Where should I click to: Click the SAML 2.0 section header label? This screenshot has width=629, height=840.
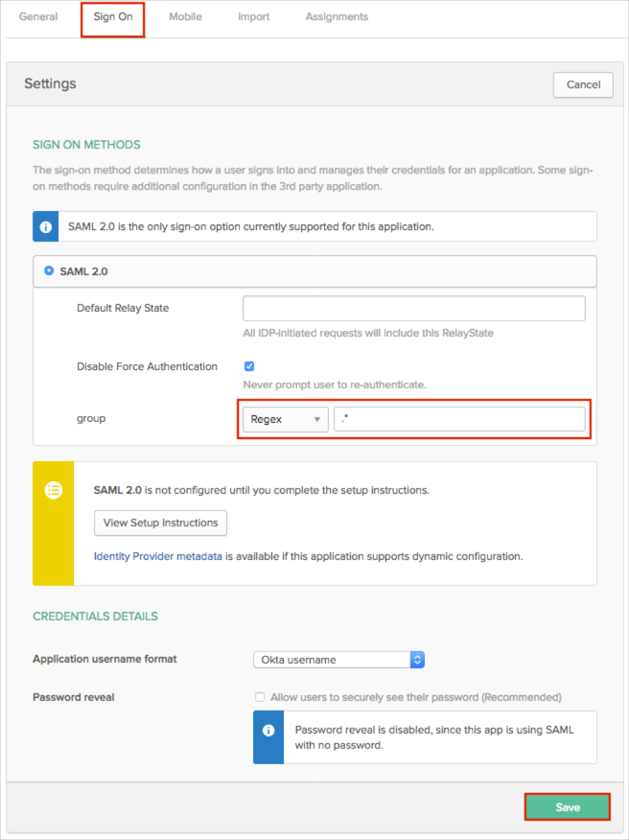coord(83,271)
